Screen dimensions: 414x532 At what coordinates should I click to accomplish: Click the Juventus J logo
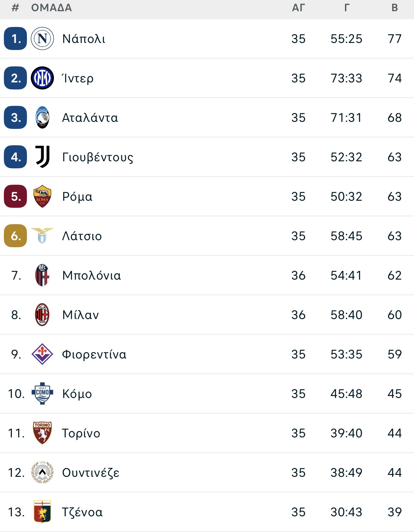pos(42,157)
